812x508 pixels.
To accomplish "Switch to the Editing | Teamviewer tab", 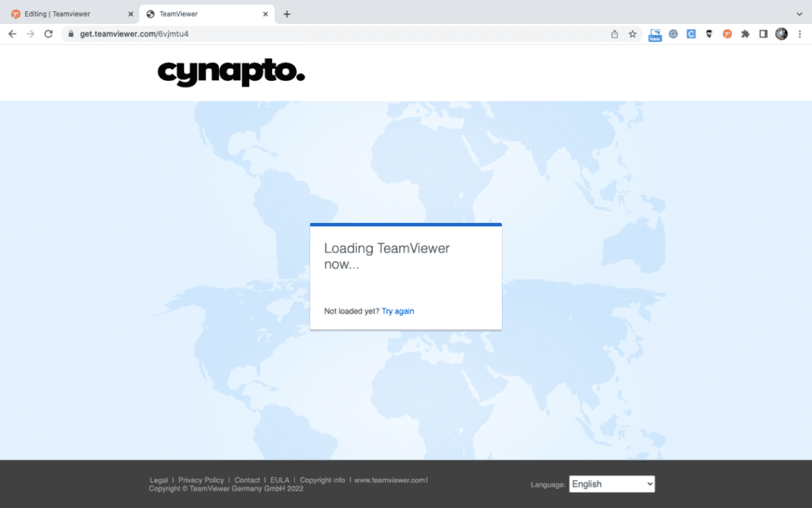I will [67, 13].
